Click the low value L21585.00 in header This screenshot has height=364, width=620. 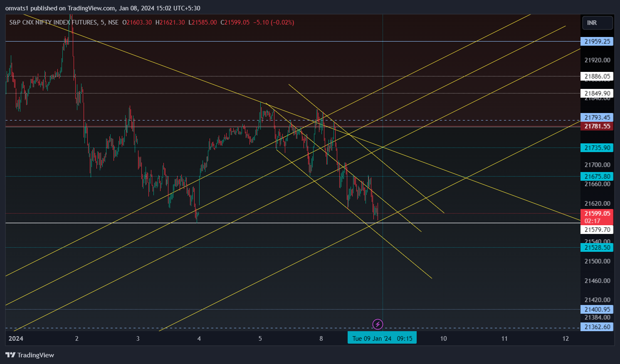pyautogui.click(x=203, y=22)
